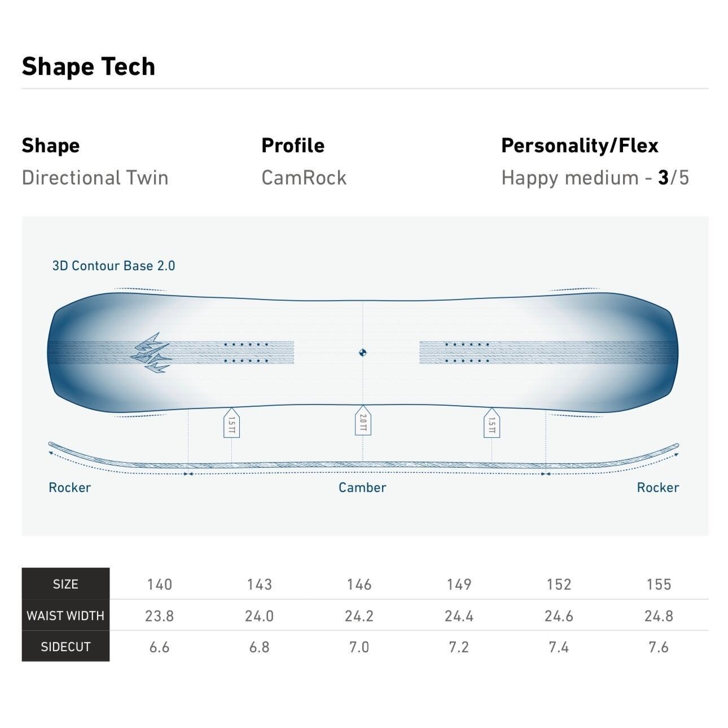
Task: Click the WAIST WIDTH row header
Action: click(x=65, y=616)
